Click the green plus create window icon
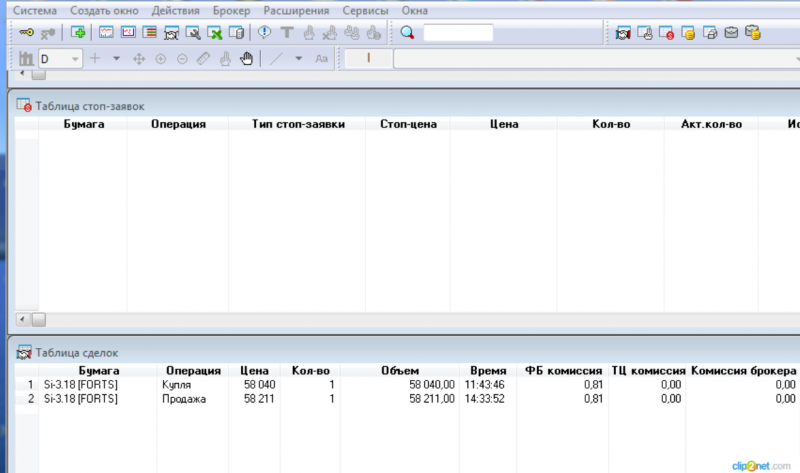The image size is (800, 473). (78, 33)
